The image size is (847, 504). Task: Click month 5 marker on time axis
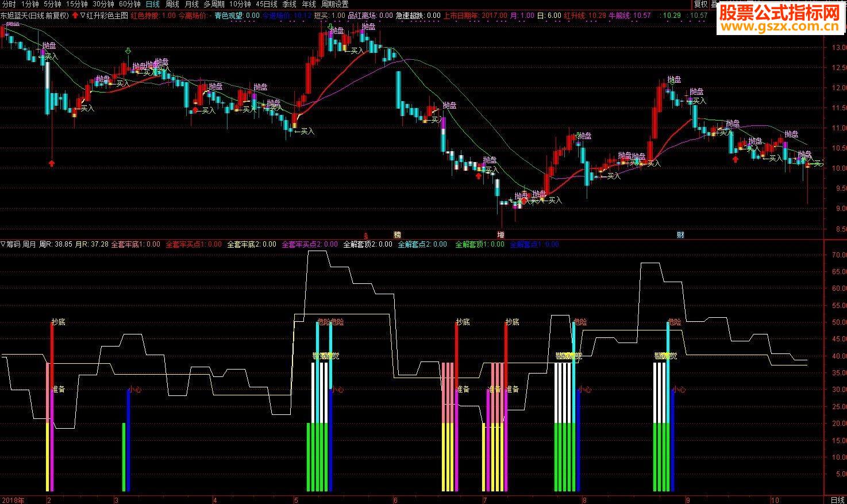click(x=297, y=500)
